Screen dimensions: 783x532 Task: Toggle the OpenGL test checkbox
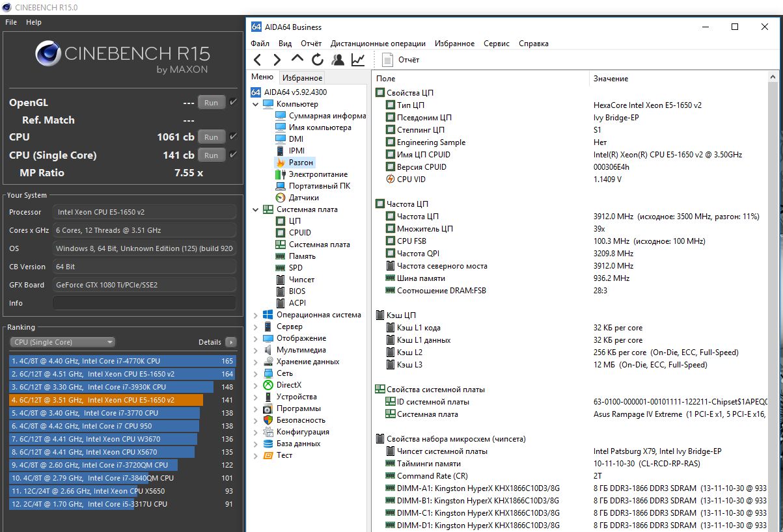coord(233,102)
